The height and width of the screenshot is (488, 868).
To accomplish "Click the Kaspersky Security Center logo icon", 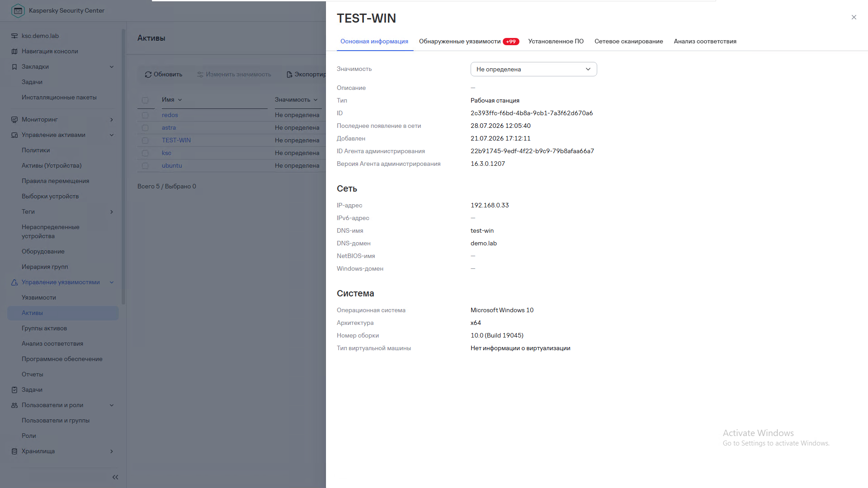I will coord(18,10).
